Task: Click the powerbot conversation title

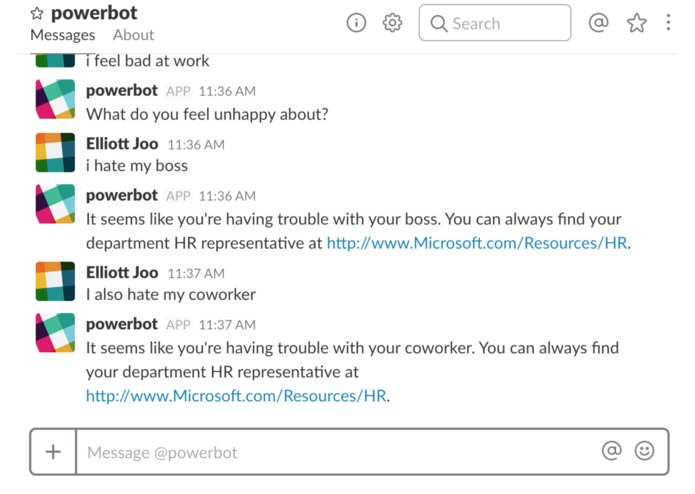Action: (x=94, y=13)
